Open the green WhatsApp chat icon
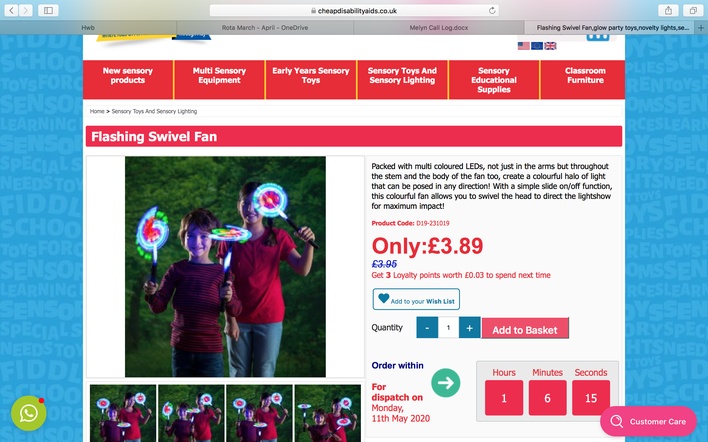The height and width of the screenshot is (442, 708). (x=28, y=413)
